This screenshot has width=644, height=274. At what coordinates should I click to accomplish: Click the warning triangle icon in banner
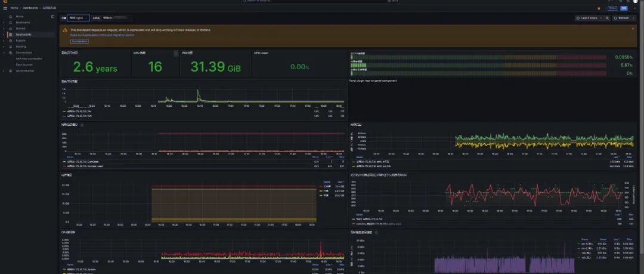coord(65,30)
